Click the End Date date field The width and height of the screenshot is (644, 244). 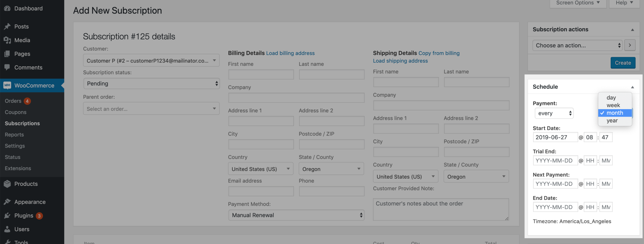click(555, 207)
